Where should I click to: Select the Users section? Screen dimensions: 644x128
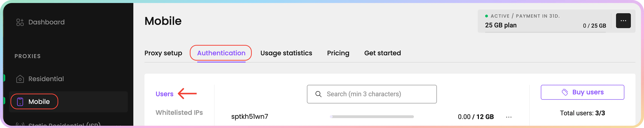point(164,94)
